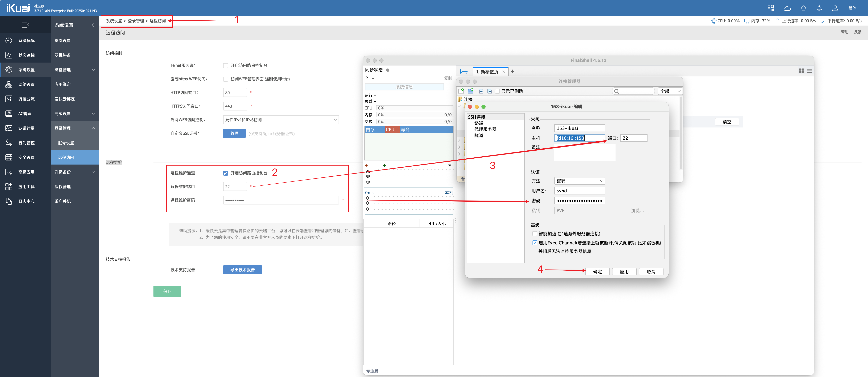
Task: Click the FinalShell open folder icon
Action: point(464,71)
